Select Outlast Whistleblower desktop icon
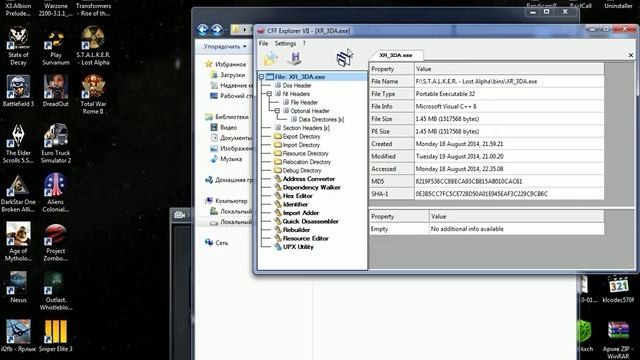 (x=56, y=291)
